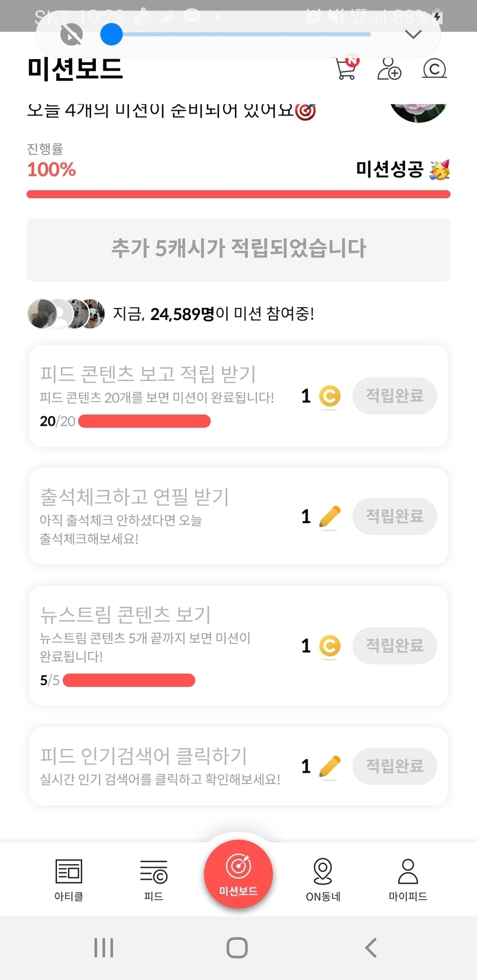This screenshot has width=477, height=980.
Task: Open the Android recent apps button
Action: (103, 947)
